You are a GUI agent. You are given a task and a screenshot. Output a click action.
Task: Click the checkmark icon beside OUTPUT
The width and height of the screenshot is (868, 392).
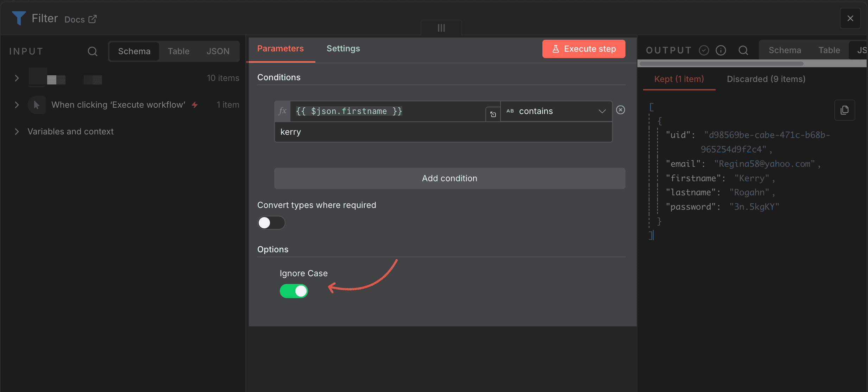pos(704,50)
